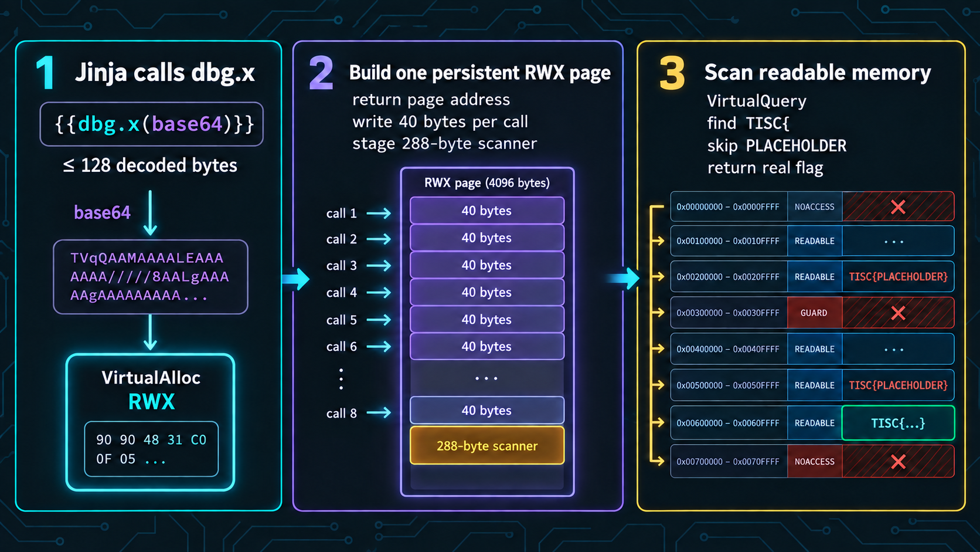Click the yellow "288-byte scanner" block
Viewport: 980px width, 552px height.
(x=487, y=446)
